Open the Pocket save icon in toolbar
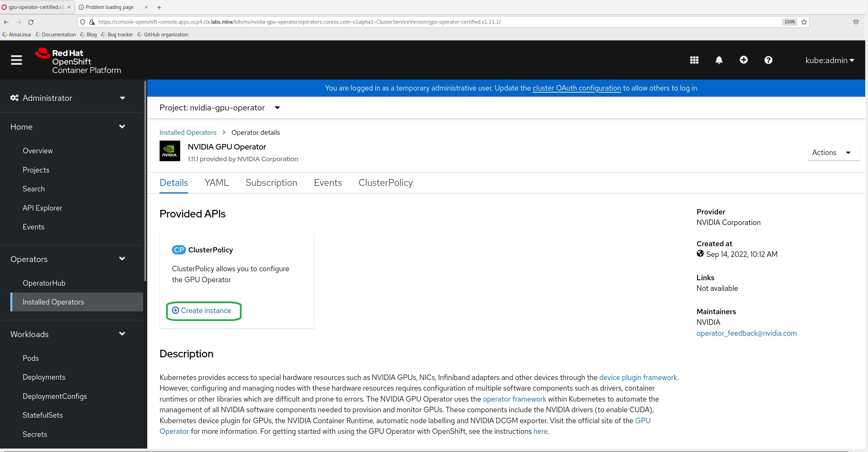 [856, 22]
